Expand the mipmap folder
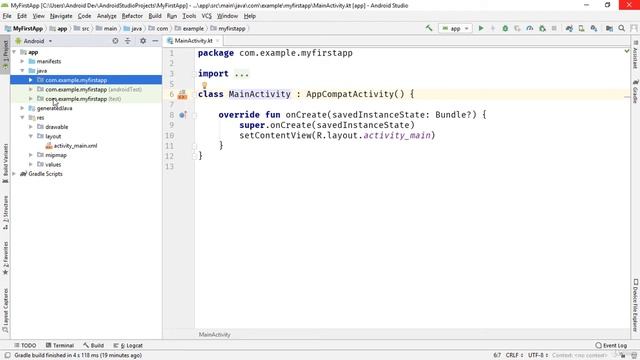Screen dimensions: 640x360 click(31, 155)
